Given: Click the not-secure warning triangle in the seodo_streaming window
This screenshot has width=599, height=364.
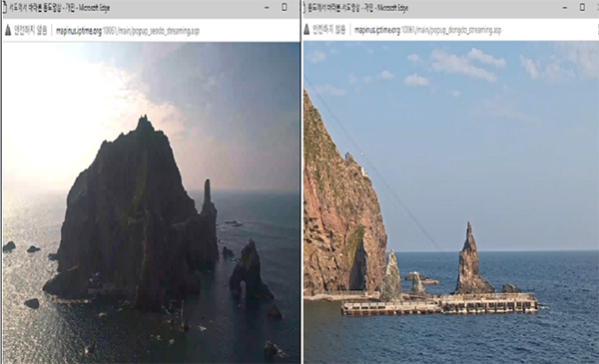Looking at the screenshot, I should coord(8,31).
